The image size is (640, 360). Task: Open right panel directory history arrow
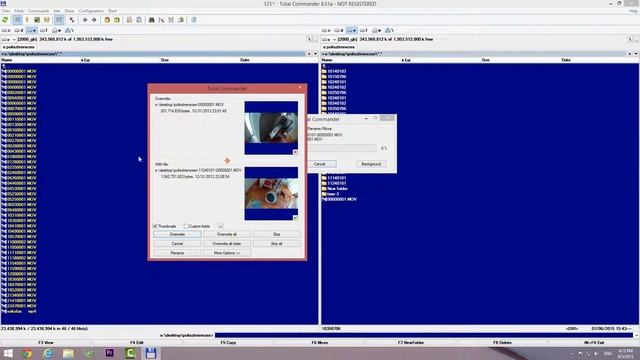[636, 54]
